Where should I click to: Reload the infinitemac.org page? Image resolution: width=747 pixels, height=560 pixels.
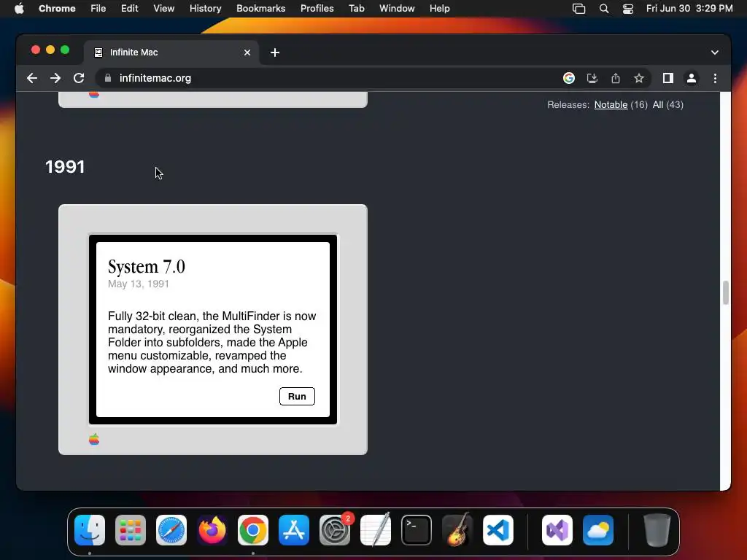pyautogui.click(x=79, y=78)
